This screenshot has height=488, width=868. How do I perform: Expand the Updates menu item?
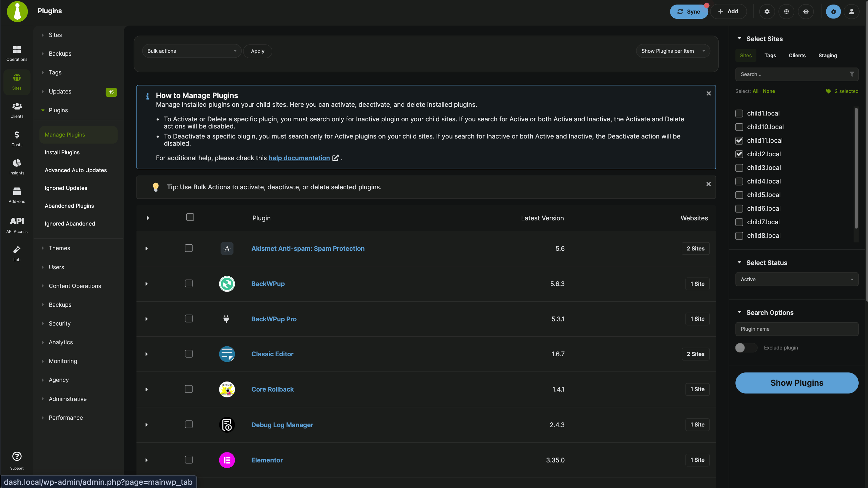pos(60,91)
